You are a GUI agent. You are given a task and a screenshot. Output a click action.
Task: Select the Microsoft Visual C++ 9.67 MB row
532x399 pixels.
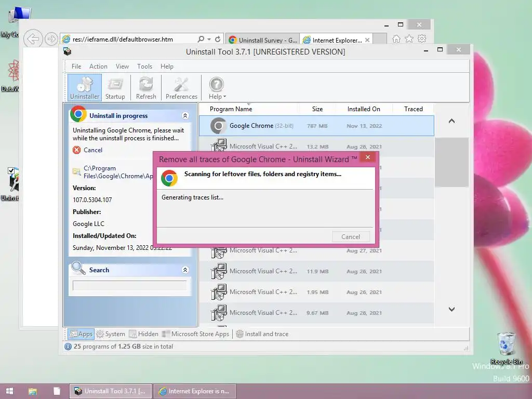pos(316,313)
